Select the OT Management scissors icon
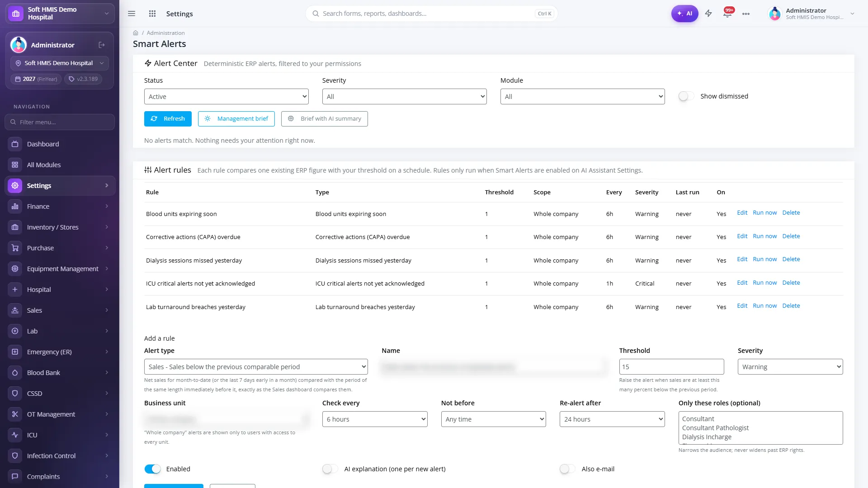This screenshot has width=868, height=488. [15, 414]
